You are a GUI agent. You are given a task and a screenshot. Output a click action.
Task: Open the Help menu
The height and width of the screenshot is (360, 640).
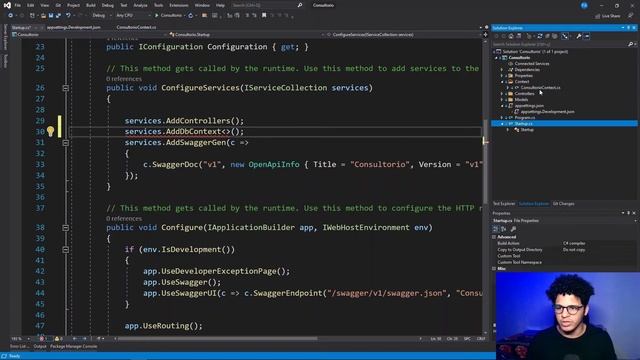click(220, 5)
